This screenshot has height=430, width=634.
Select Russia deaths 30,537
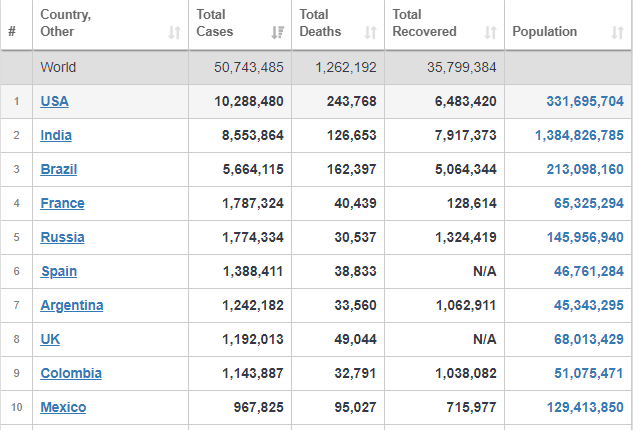[x=355, y=237]
